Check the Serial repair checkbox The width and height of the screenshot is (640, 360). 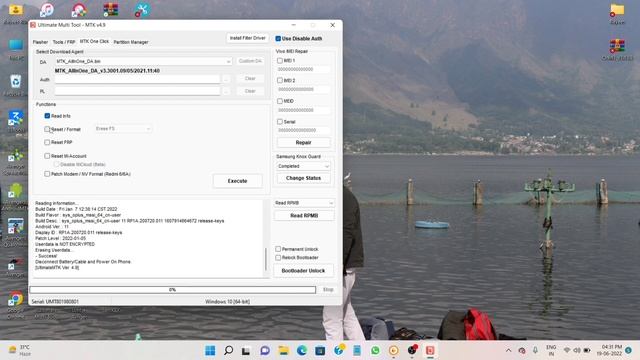pos(280,122)
